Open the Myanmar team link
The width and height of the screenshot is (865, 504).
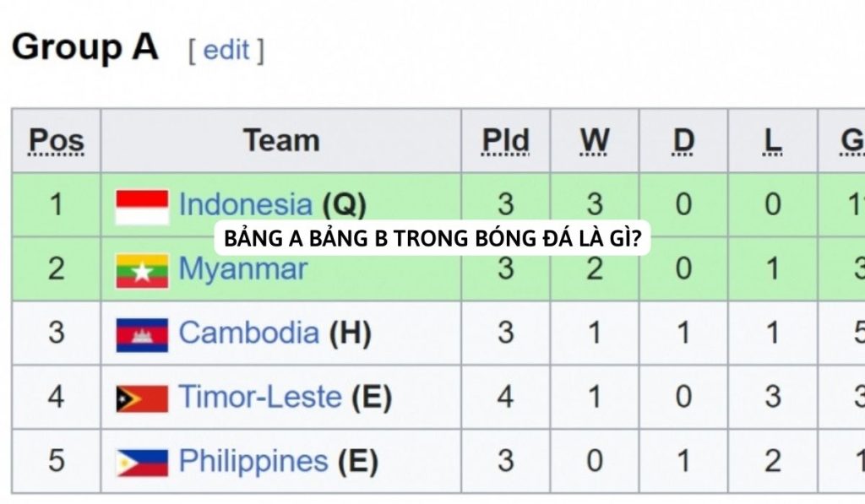(242, 269)
